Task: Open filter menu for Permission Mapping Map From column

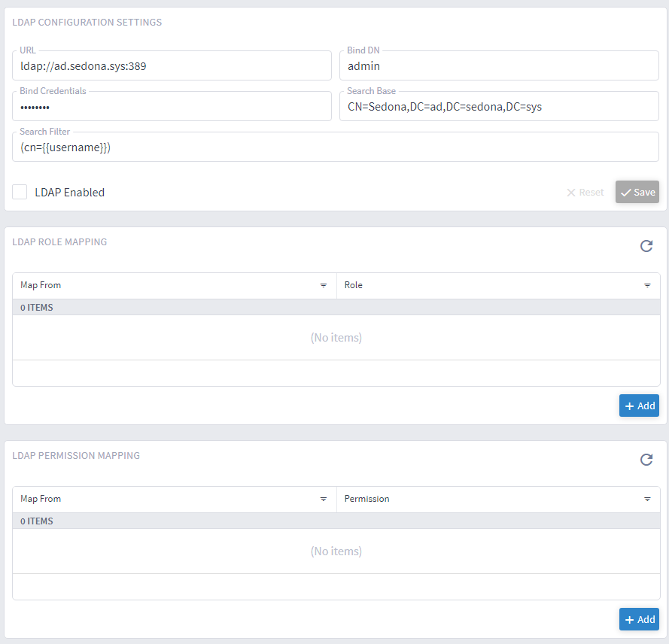Action: (324, 500)
